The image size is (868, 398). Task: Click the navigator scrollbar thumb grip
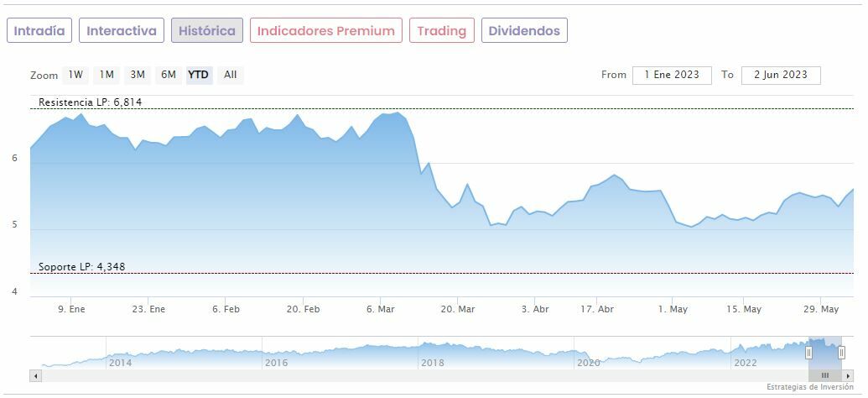coord(825,376)
